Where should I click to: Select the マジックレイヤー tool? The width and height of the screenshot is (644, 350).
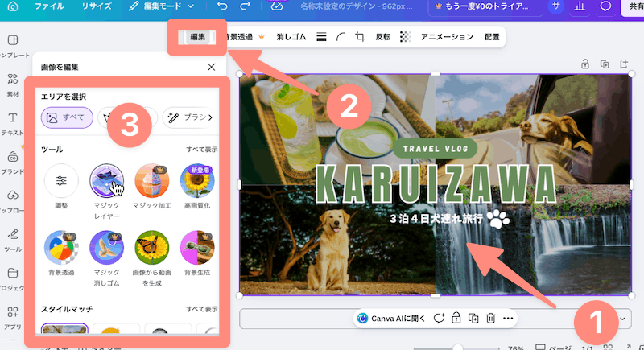[106, 191]
